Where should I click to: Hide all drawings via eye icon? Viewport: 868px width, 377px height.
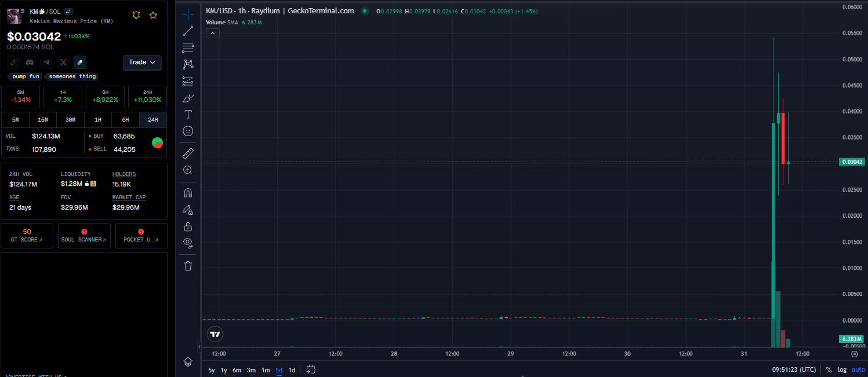(187, 243)
